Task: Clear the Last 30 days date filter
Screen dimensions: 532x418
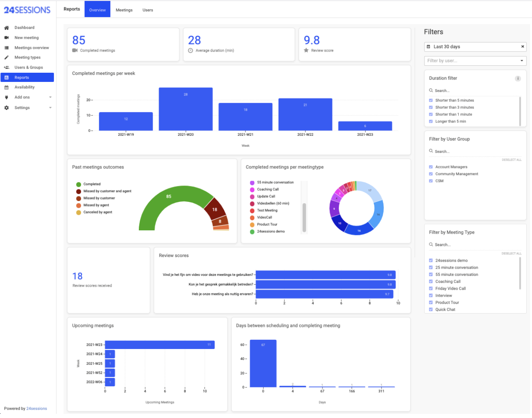Action: (522, 47)
